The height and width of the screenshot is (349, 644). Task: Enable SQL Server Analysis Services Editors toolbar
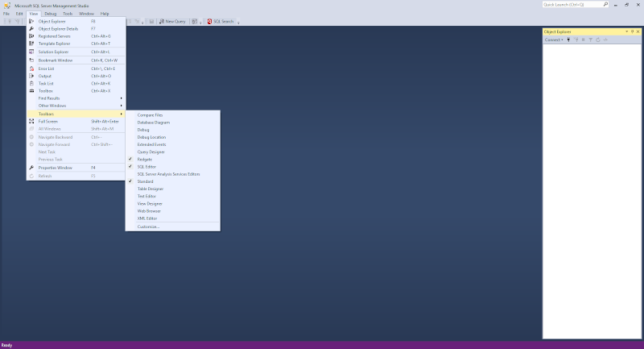pos(173,174)
